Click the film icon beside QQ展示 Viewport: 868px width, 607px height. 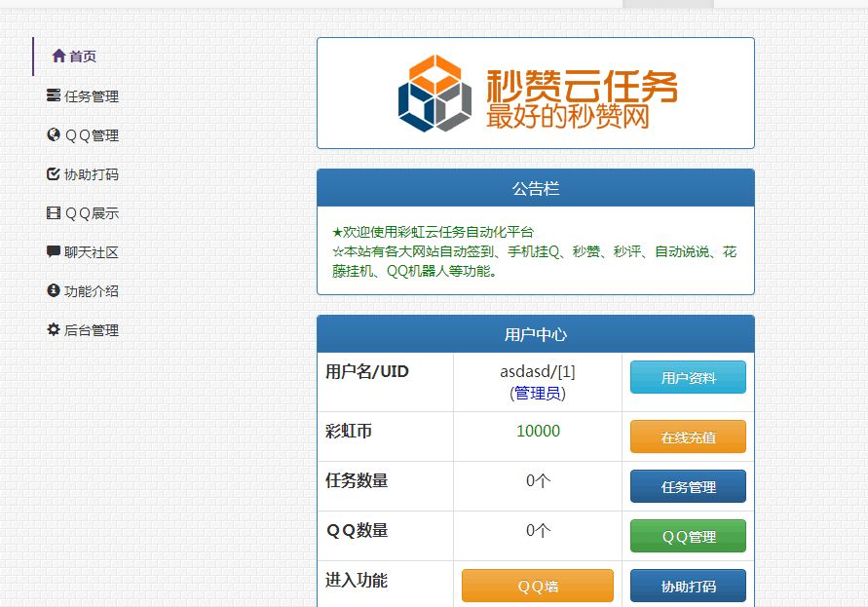54,212
